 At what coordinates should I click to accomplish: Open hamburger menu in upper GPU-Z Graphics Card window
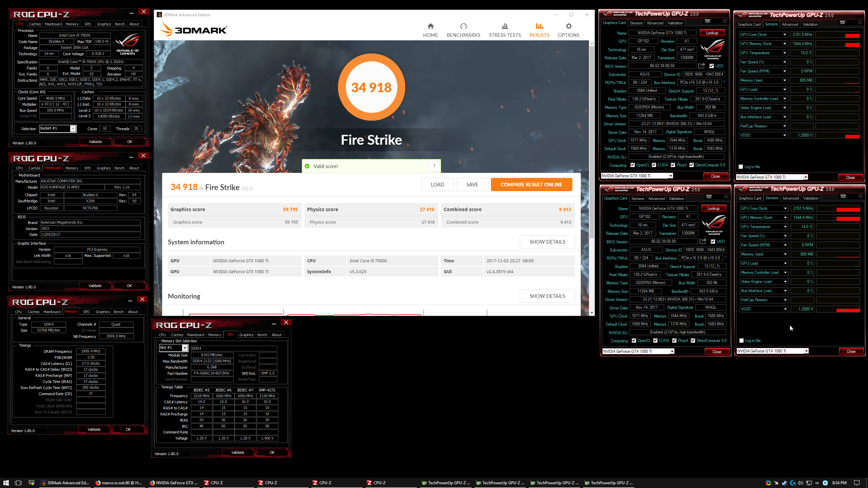(x=725, y=21)
